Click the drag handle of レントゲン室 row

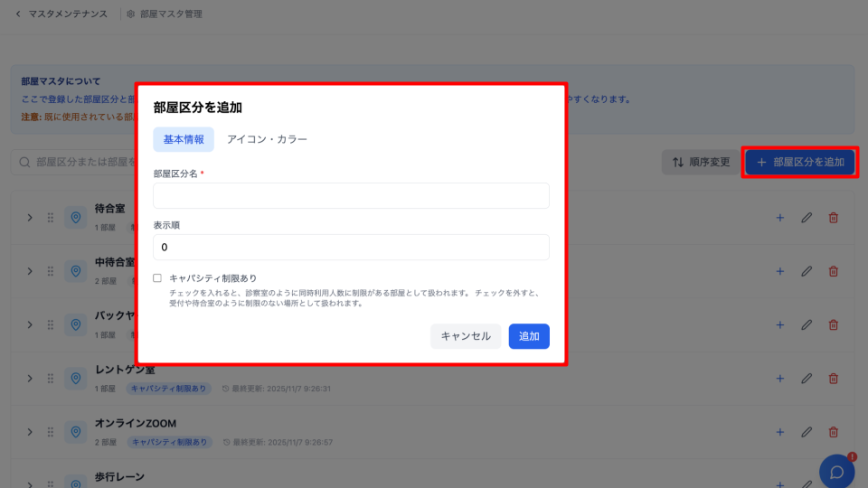(x=51, y=379)
